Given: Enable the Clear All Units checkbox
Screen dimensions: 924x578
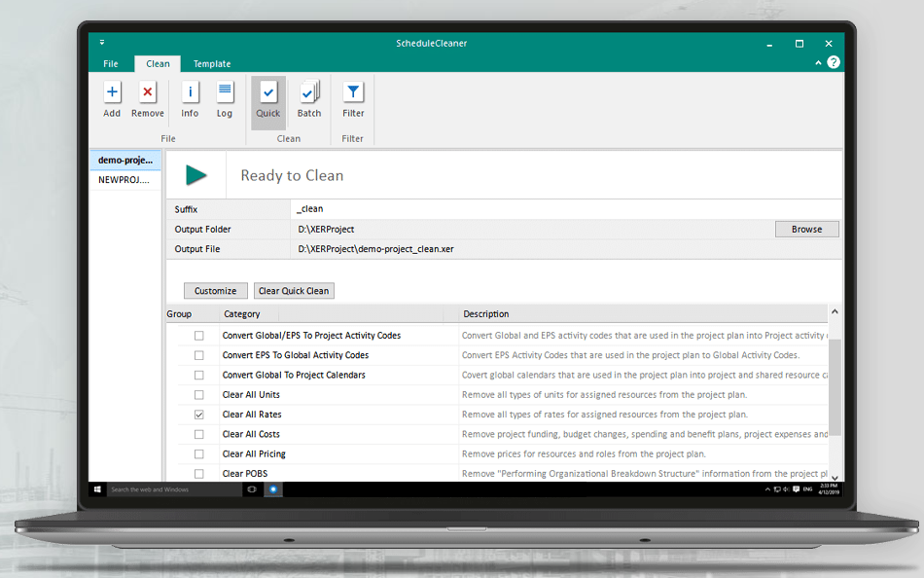Looking at the screenshot, I should (x=199, y=395).
